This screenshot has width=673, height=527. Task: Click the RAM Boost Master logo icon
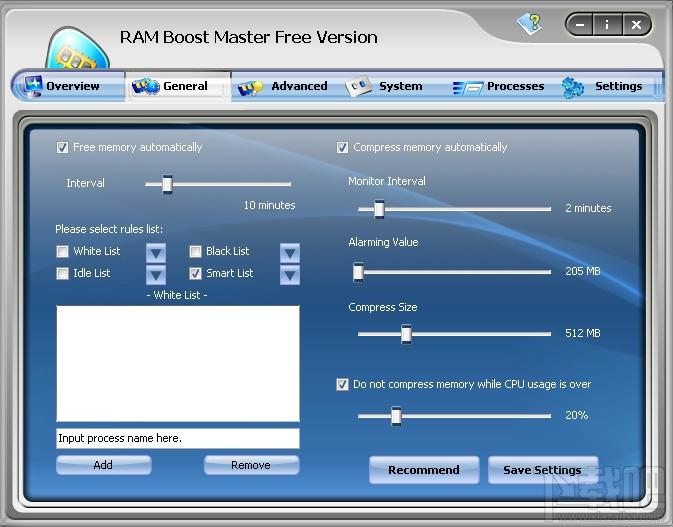point(77,48)
